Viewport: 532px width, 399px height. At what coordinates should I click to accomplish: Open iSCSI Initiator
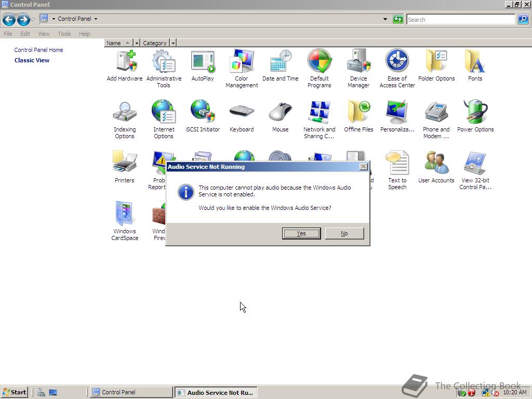(x=203, y=117)
